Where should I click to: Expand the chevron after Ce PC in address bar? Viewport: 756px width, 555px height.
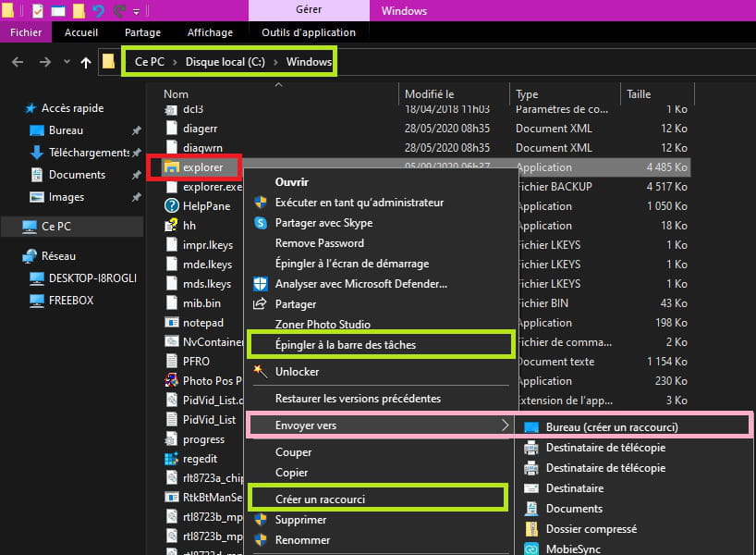[175, 62]
